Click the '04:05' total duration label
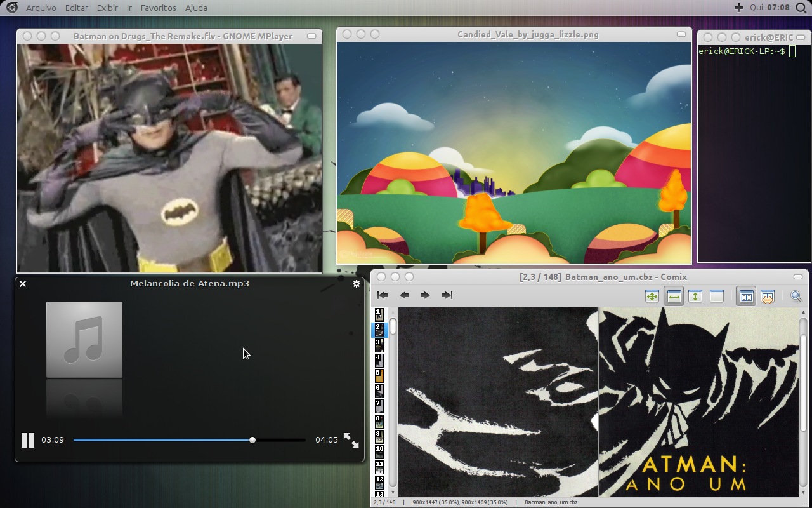Screen dimensions: 812x508 pyautogui.click(x=327, y=440)
